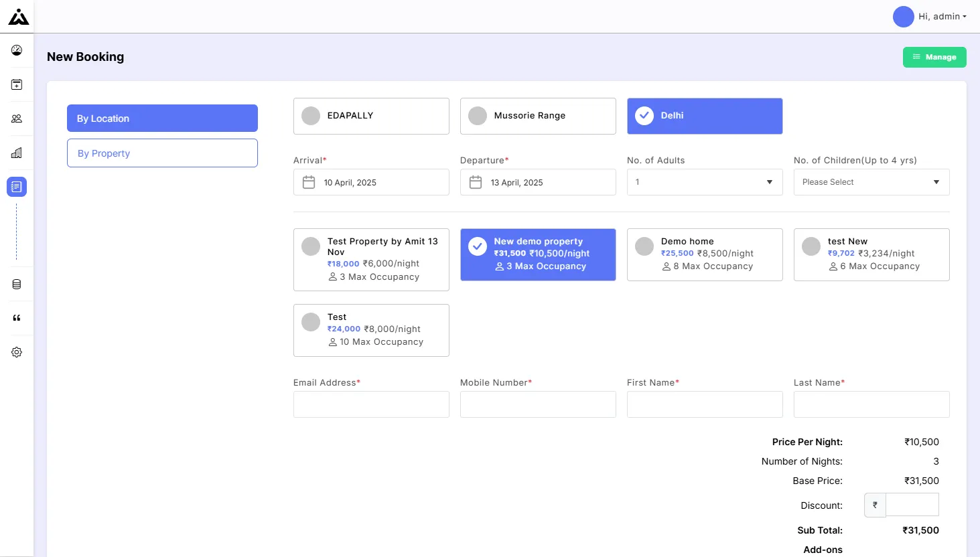Click the quotation marks sidebar icon

pyautogui.click(x=17, y=318)
